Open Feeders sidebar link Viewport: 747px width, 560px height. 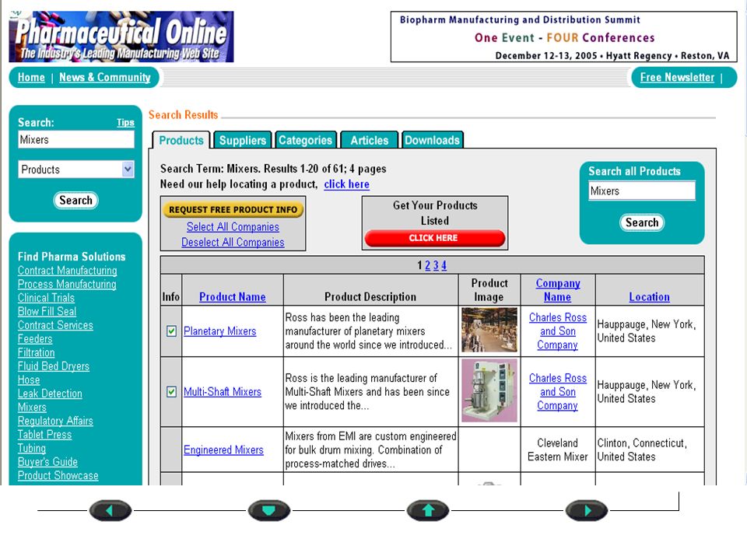(x=35, y=339)
